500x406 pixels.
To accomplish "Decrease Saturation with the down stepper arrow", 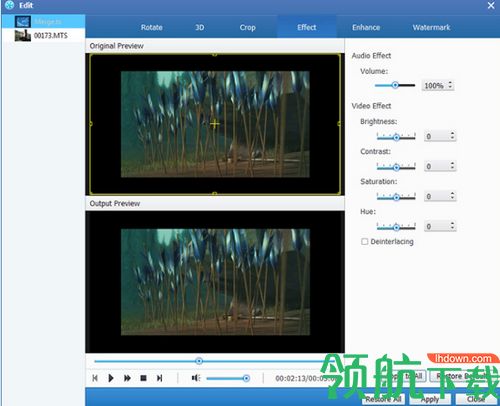I will 452,198.
